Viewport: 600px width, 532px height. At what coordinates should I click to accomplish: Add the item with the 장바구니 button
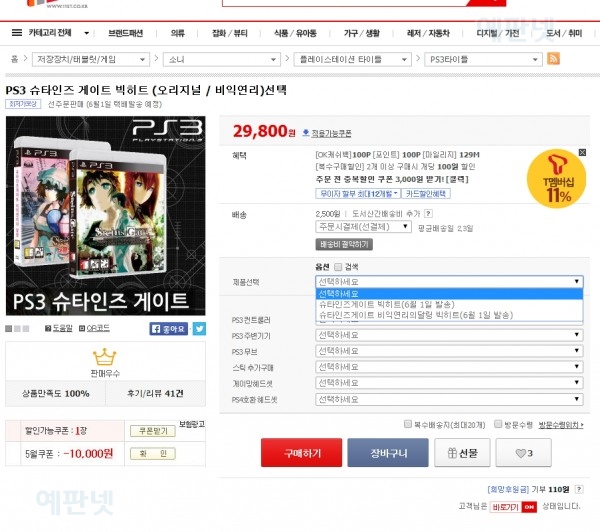point(380,453)
